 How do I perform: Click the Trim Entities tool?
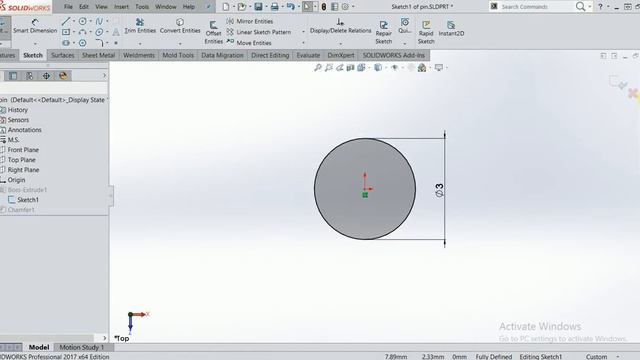pos(140,26)
